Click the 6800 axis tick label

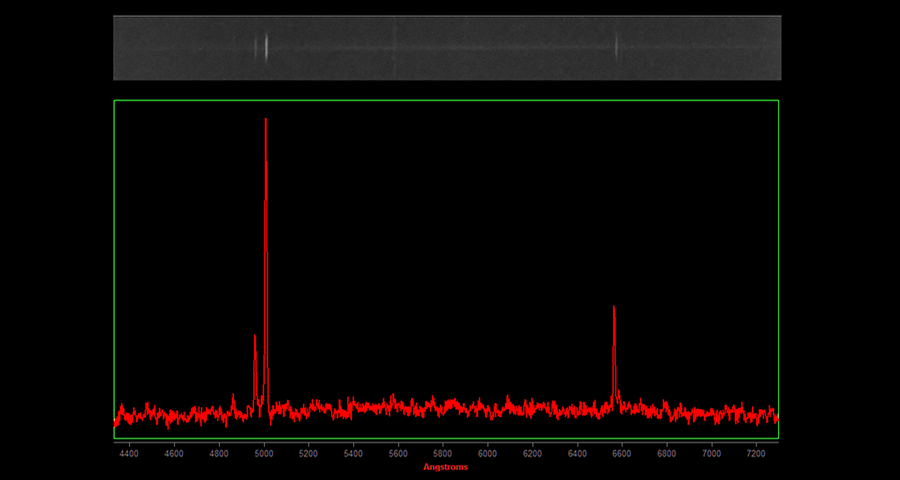click(x=667, y=453)
